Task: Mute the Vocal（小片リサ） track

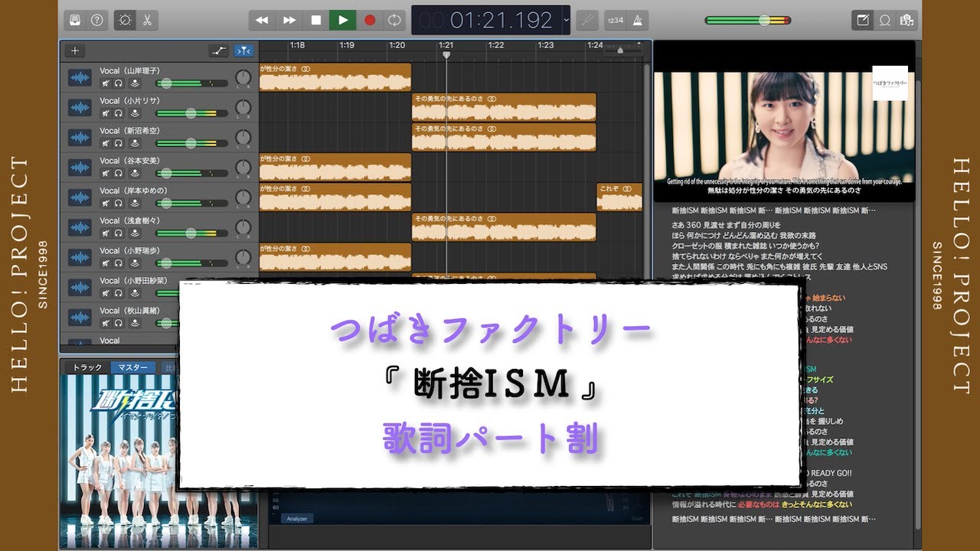Action: [x=106, y=113]
